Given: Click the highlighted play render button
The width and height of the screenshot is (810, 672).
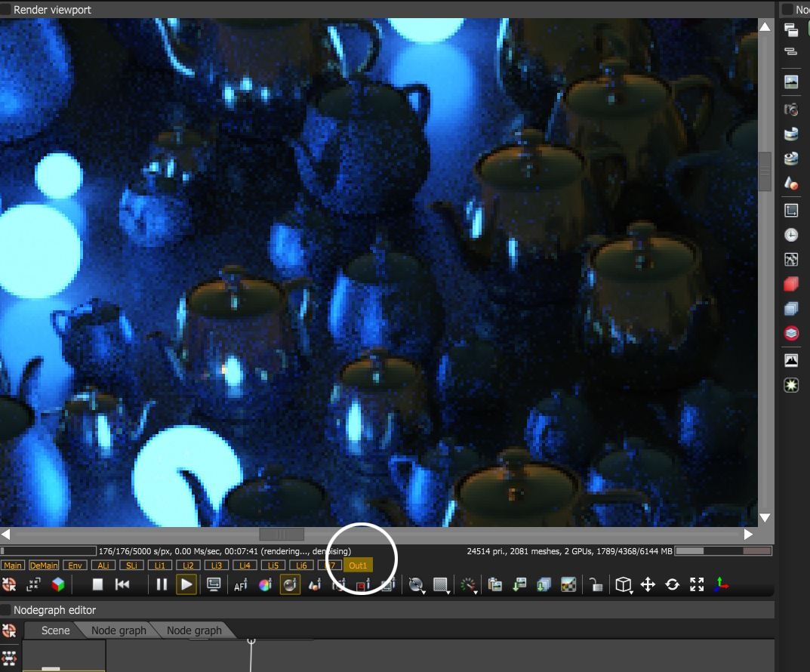Looking at the screenshot, I should [x=186, y=584].
